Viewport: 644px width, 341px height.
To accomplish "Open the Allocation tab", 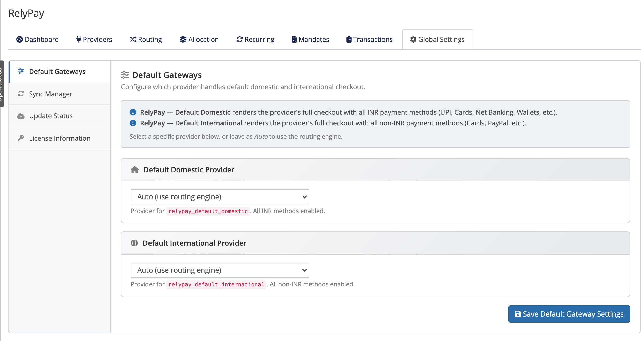I will click(199, 39).
